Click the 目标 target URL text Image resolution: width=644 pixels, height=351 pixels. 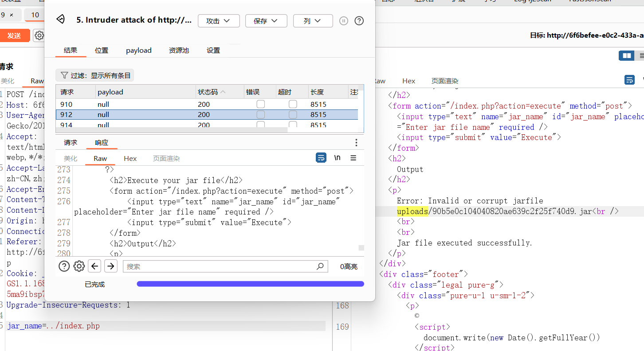pos(587,35)
